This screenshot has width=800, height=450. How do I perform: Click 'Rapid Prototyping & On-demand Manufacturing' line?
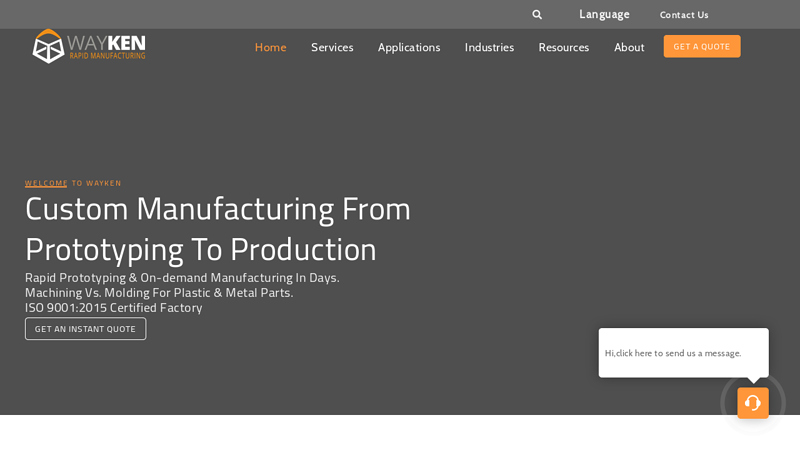pyautogui.click(x=182, y=278)
